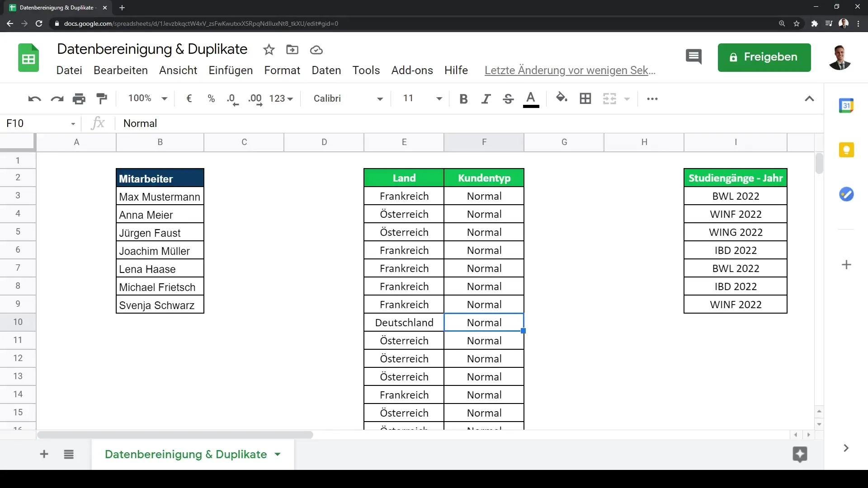This screenshot has height=488, width=868.
Task: Select the Datenbereinigung tab
Action: point(185,454)
